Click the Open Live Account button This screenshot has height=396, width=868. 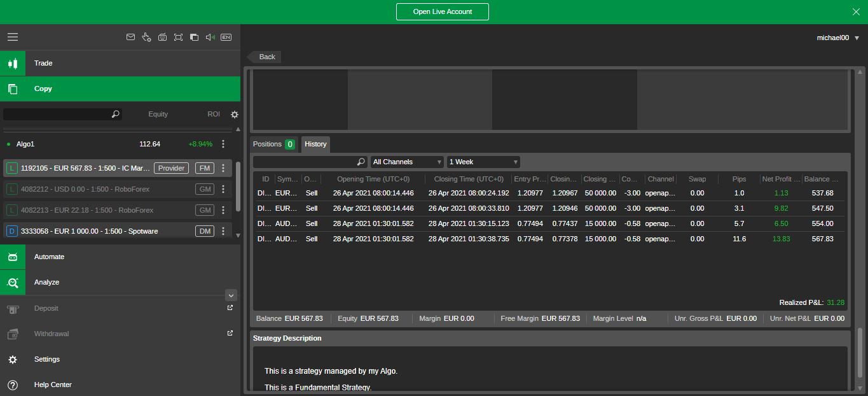442,11
